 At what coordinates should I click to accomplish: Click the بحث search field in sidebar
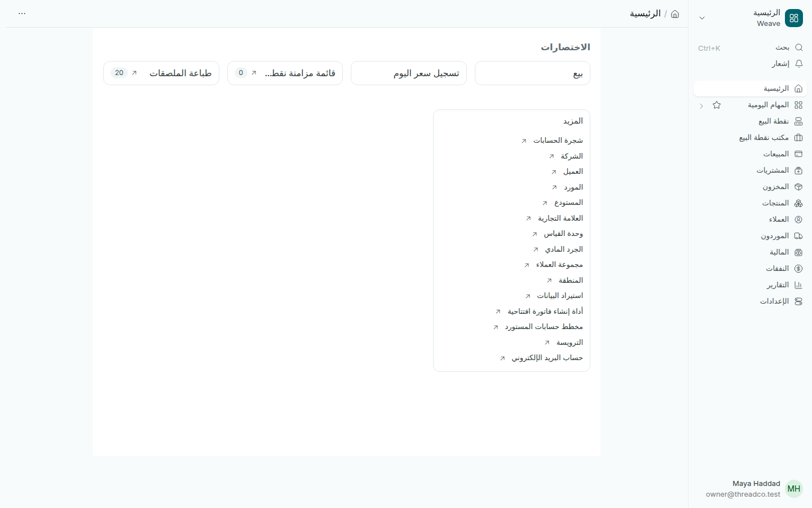point(750,48)
